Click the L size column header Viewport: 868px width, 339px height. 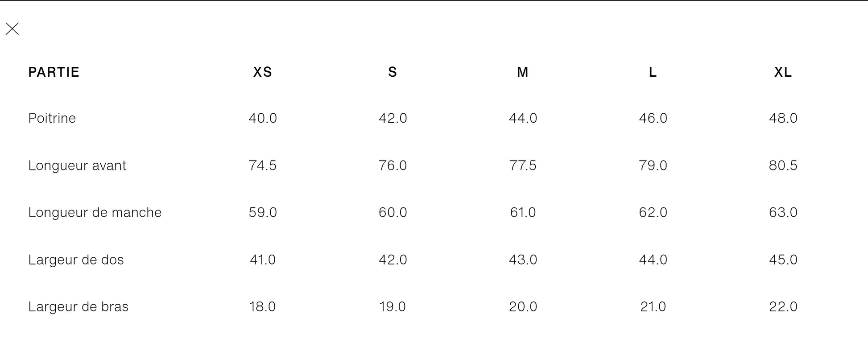(653, 72)
